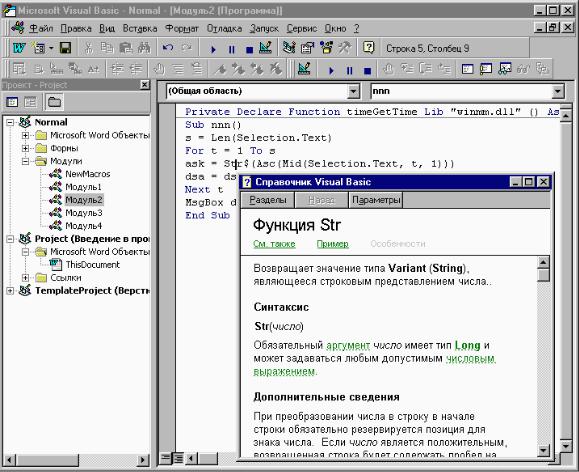Screen dimensions: 579x472
Task: Follow the аргумент glossary link
Action: (348, 346)
